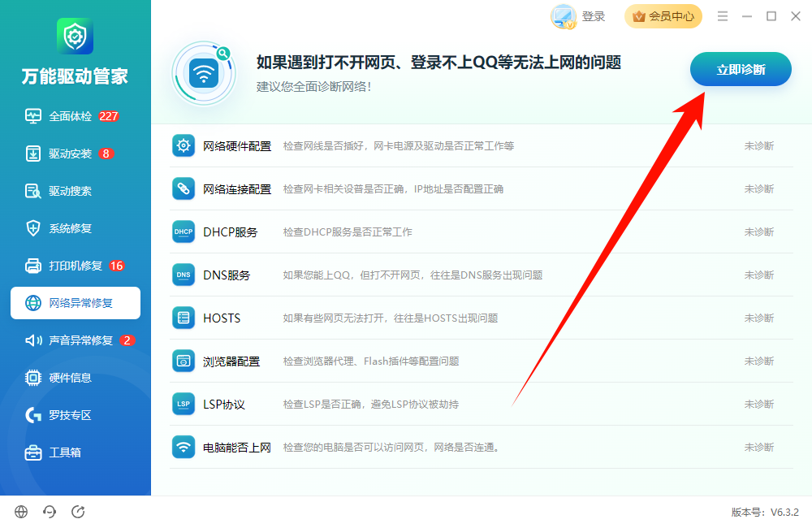The height and width of the screenshot is (528, 812).
Task: Click the HOSTS list icon
Action: (184, 318)
